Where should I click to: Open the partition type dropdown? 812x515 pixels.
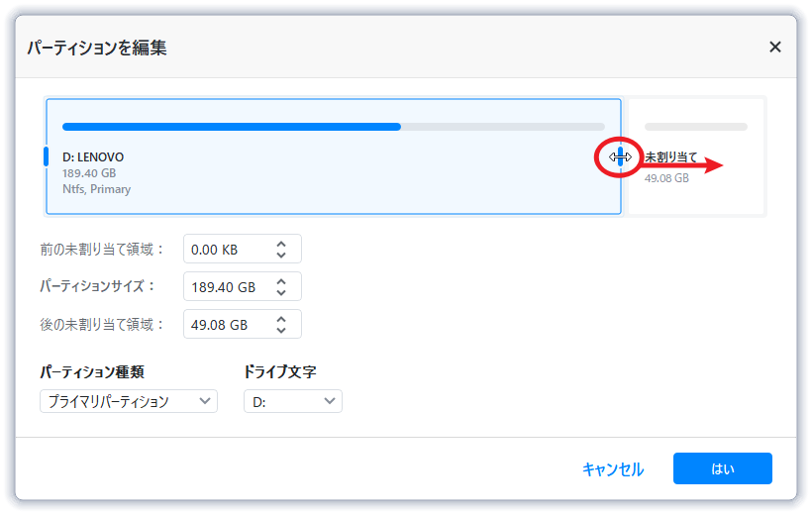tap(128, 401)
